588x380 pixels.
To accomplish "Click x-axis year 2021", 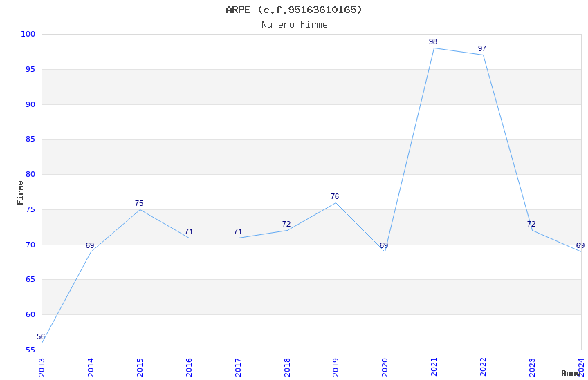I will tap(434, 368).
